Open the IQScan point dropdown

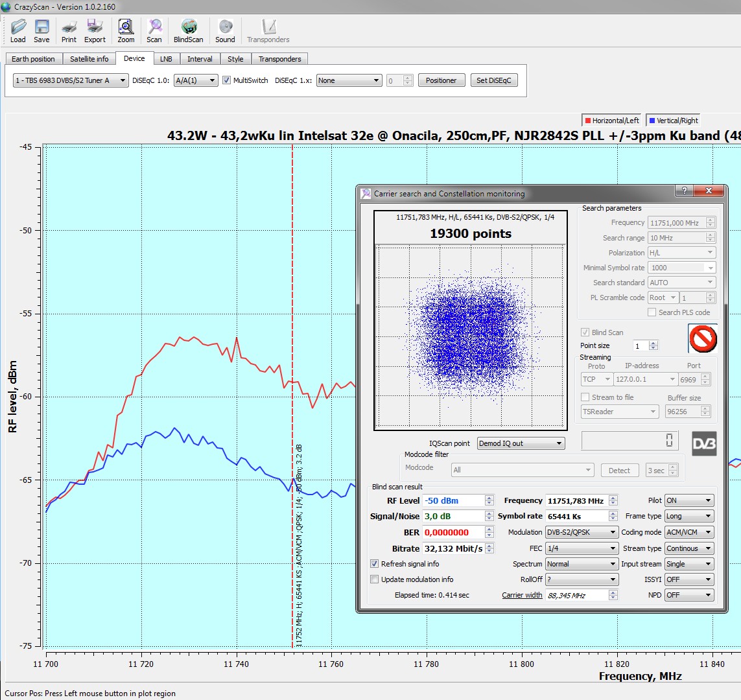521,443
